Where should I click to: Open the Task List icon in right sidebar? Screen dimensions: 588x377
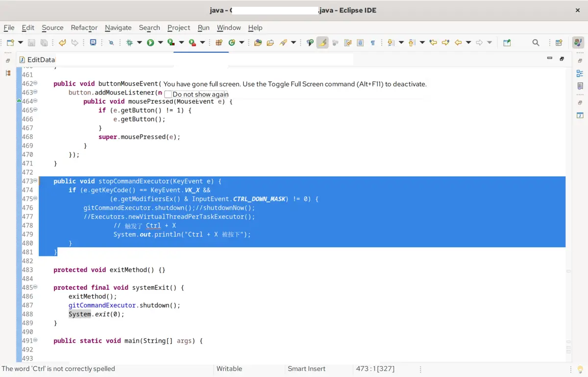pyautogui.click(x=580, y=86)
